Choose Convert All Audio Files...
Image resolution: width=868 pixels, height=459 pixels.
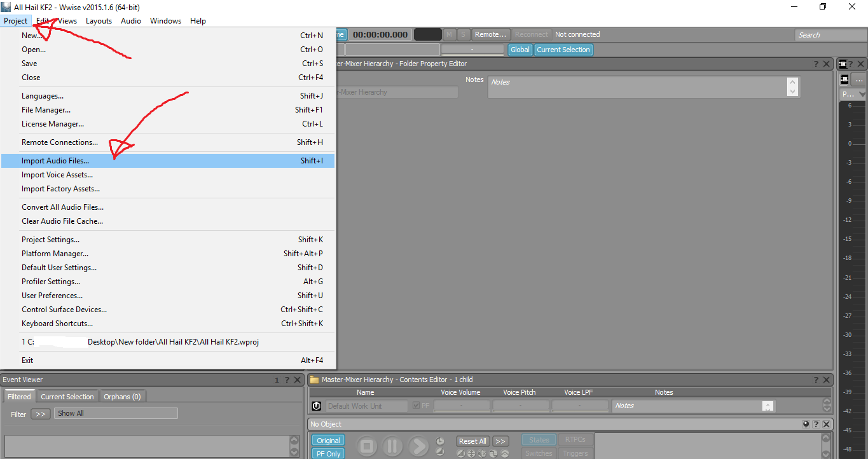tap(168, 207)
